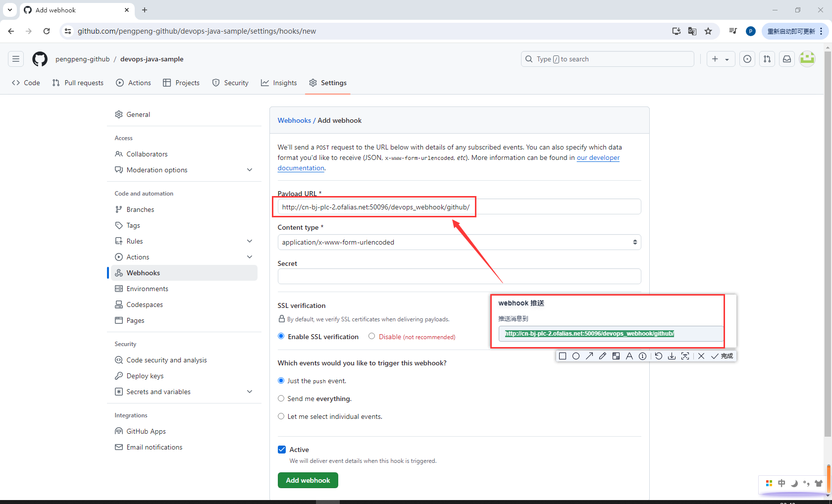Open the Chrome profile P icon
The height and width of the screenshot is (504, 832).
click(x=751, y=31)
